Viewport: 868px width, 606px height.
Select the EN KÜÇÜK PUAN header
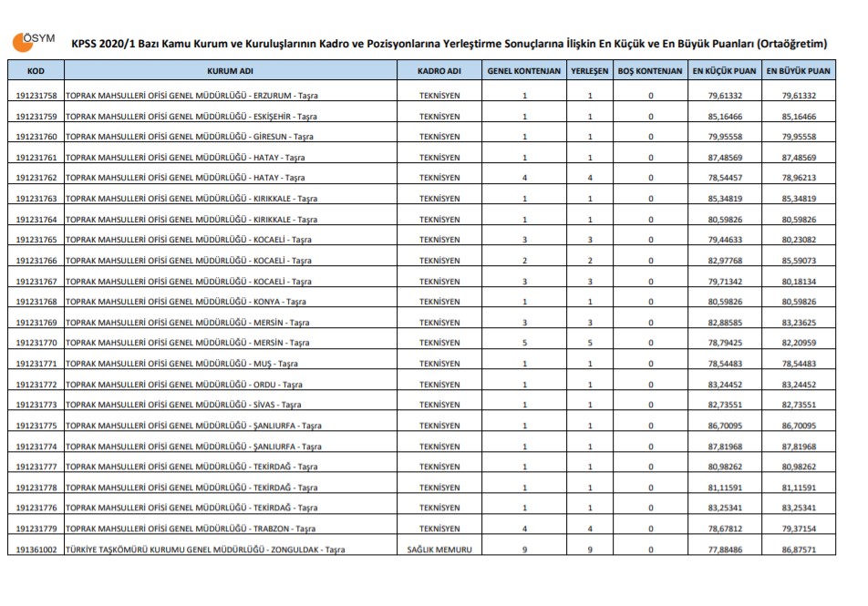(724, 71)
